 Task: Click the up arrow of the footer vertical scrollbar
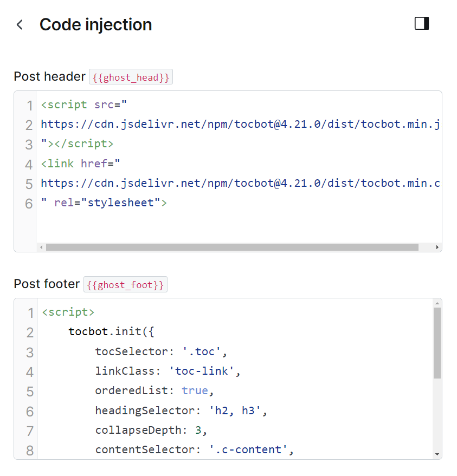click(x=437, y=303)
